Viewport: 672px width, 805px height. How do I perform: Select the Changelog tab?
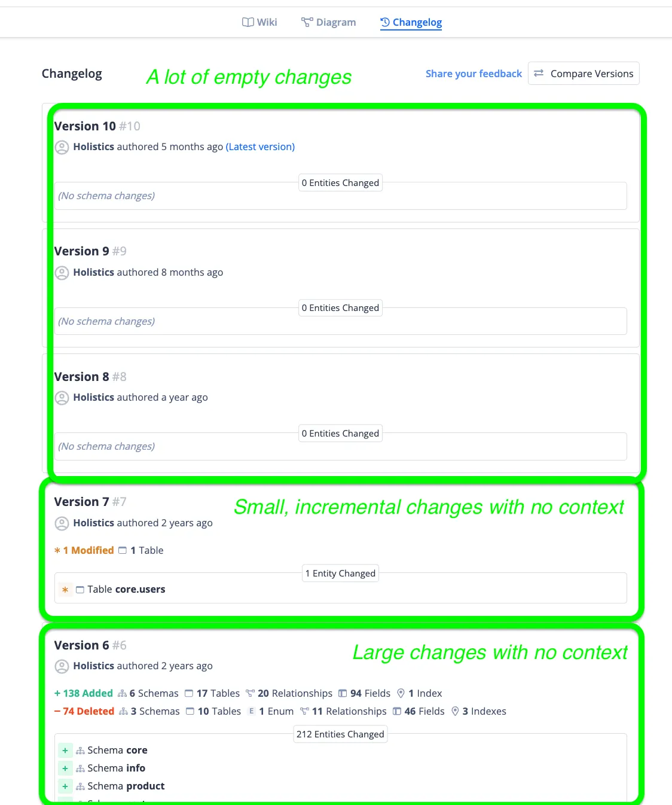[x=411, y=22]
